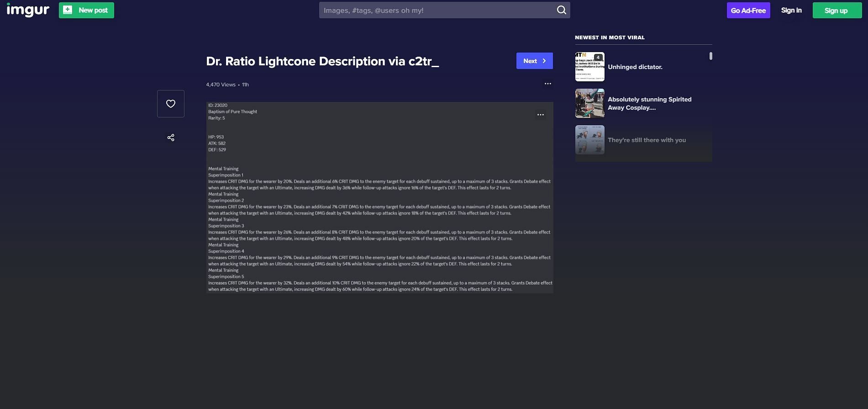Open the Go Ad-Free button
The image size is (868, 409).
click(748, 11)
